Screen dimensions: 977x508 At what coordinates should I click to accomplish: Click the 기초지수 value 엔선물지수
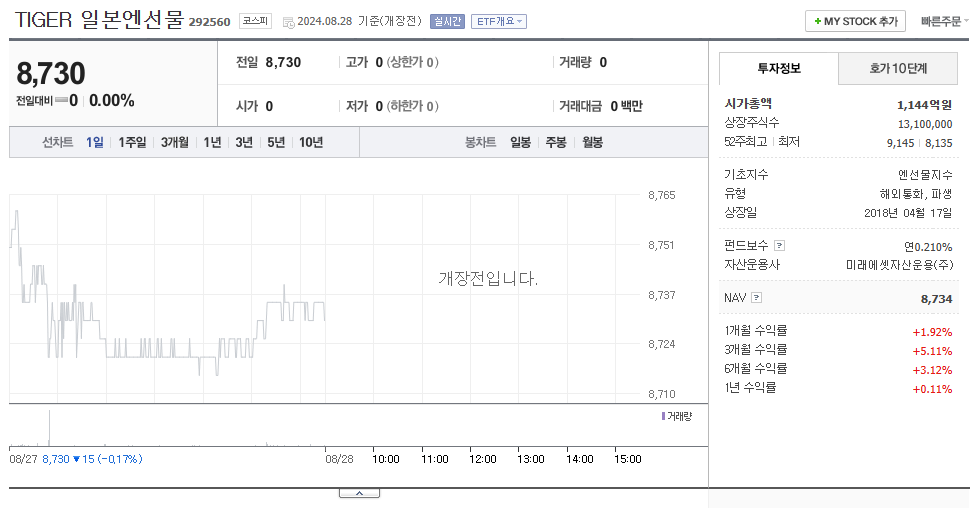point(925,175)
